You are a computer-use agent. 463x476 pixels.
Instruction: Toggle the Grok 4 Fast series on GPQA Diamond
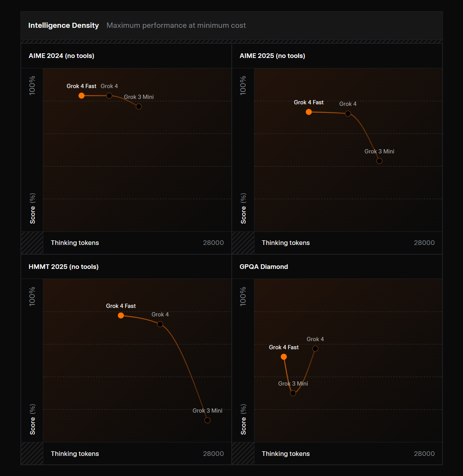(284, 357)
